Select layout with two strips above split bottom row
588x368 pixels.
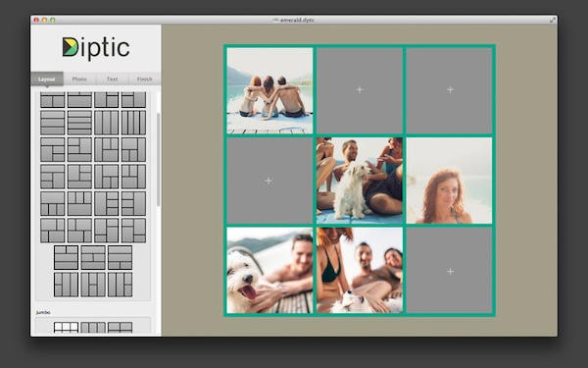[120, 257]
